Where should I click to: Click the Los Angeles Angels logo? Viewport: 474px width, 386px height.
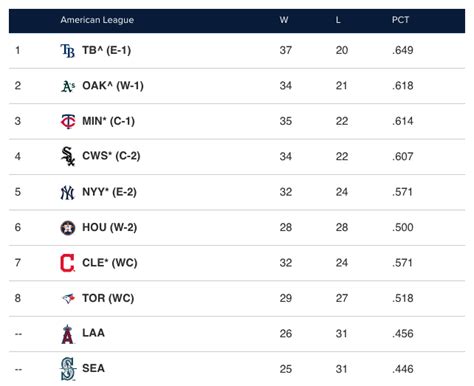(x=68, y=334)
